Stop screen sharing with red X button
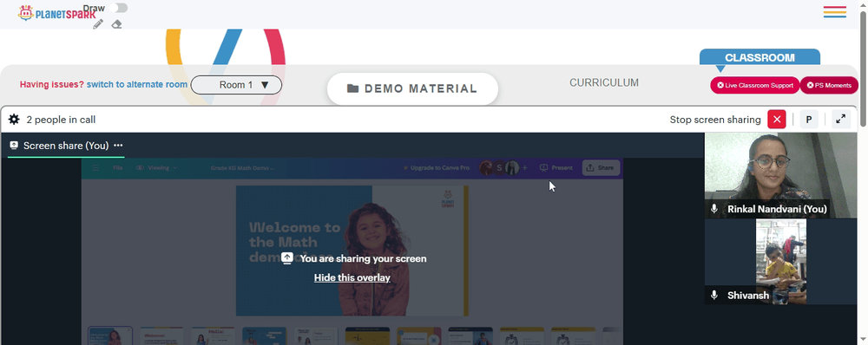The image size is (868, 345). click(777, 120)
